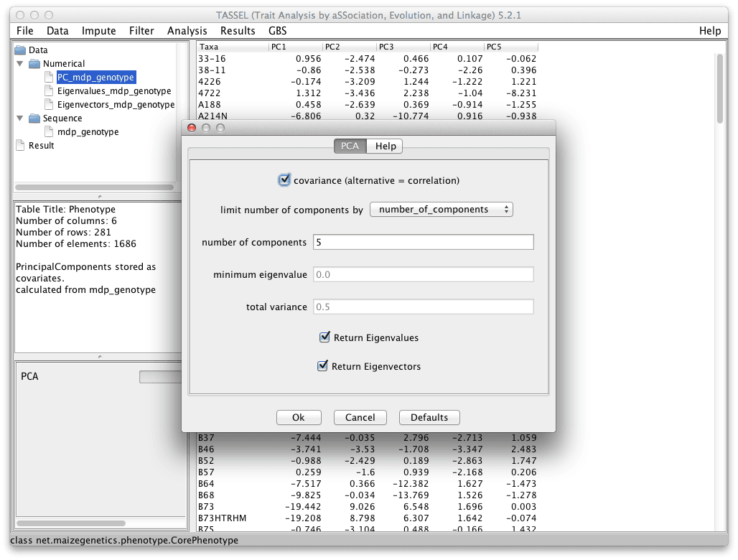Switch to the Help tab in dialog
The height and width of the screenshot is (560, 738).
point(386,146)
